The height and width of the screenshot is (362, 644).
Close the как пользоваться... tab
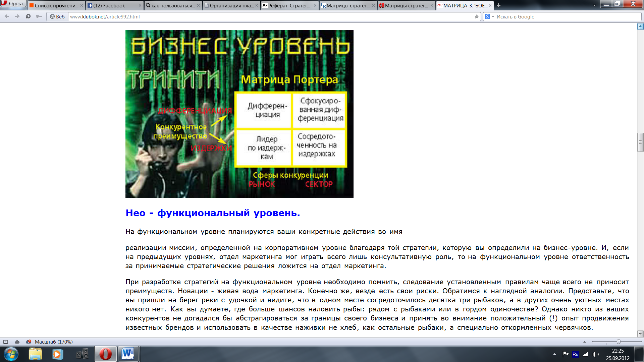(x=198, y=5)
